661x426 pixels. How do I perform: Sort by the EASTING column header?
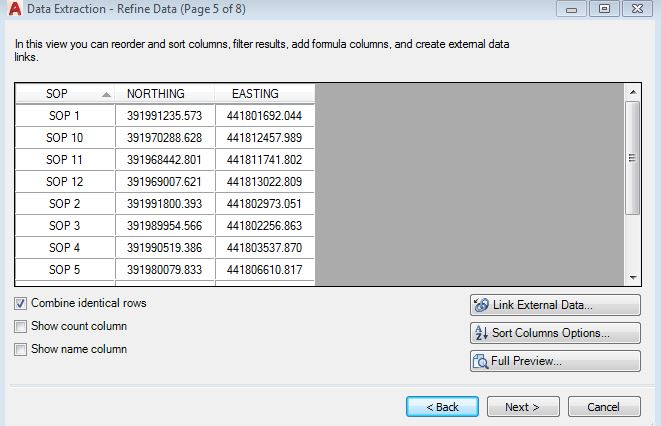(x=265, y=94)
